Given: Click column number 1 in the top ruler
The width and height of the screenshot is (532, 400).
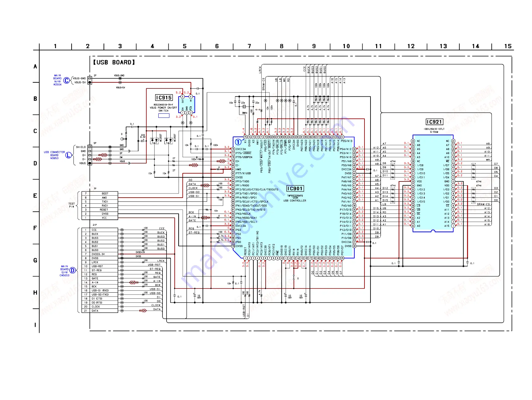Looking at the screenshot, I should point(55,46).
